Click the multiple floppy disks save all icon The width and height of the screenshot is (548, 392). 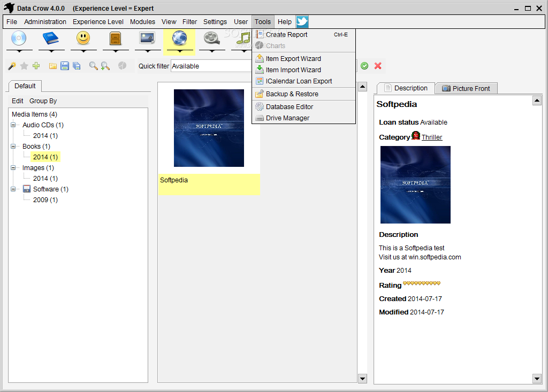coord(77,66)
